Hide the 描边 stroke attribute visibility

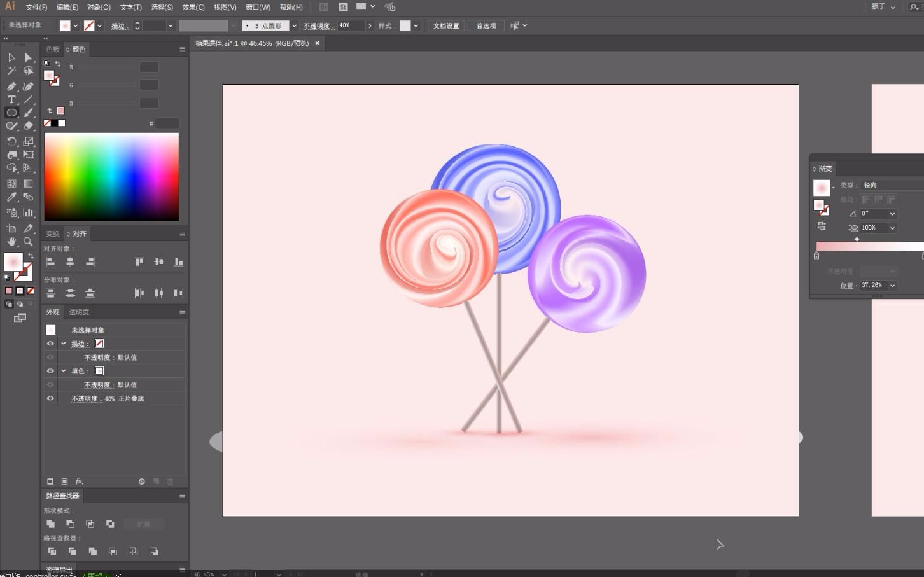50,344
